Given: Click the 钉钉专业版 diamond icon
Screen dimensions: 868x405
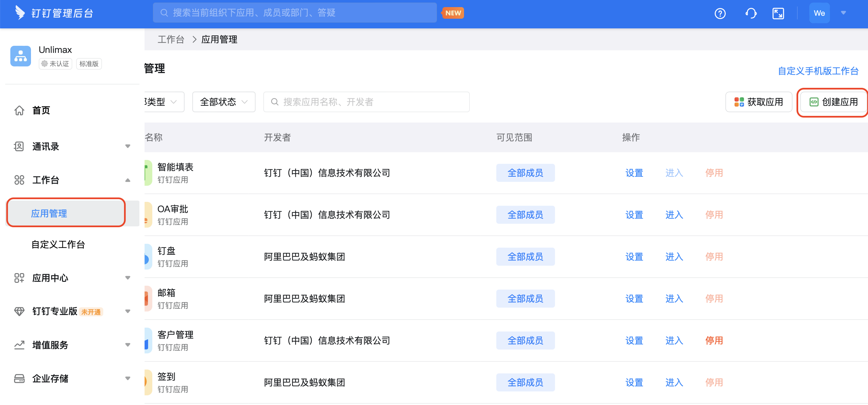Looking at the screenshot, I should point(19,311).
